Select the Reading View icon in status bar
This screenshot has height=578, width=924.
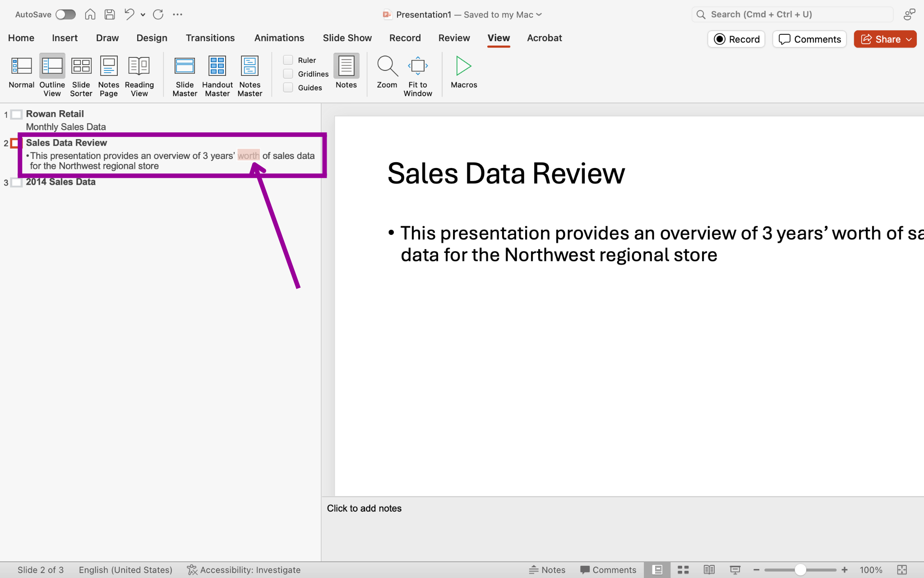709,570
